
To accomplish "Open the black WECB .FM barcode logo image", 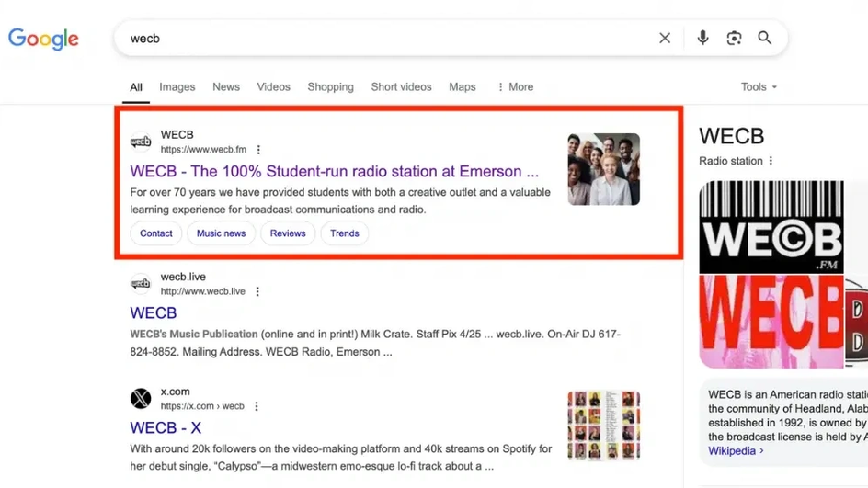I will 771,227.
